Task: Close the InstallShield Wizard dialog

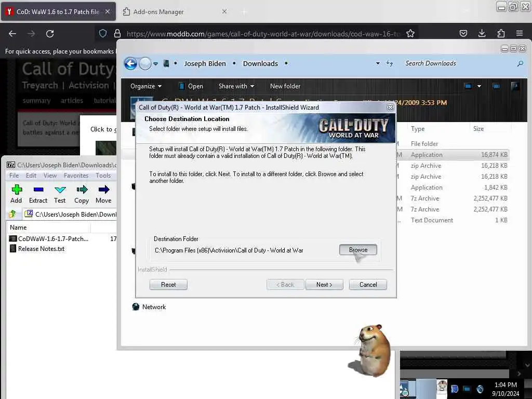Action: click(390, 107)
